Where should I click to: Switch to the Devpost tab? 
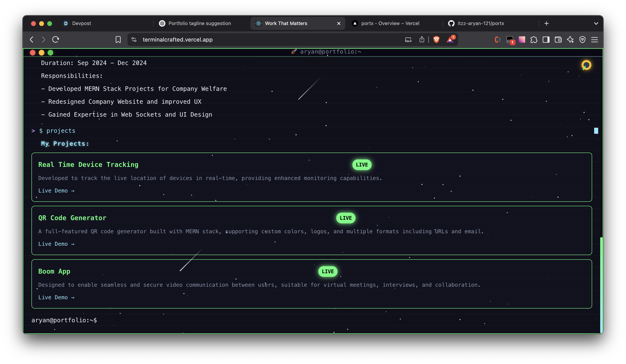click(x=81, y=23)
